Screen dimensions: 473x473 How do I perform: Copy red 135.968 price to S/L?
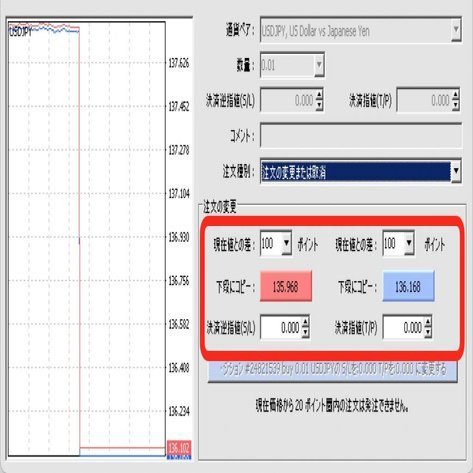pos(286,286)
